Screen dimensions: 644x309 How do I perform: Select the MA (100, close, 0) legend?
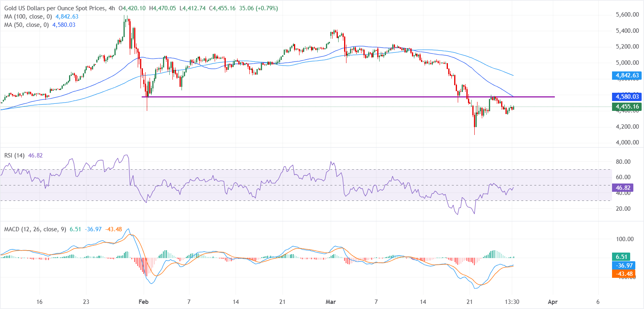[28, 17]
